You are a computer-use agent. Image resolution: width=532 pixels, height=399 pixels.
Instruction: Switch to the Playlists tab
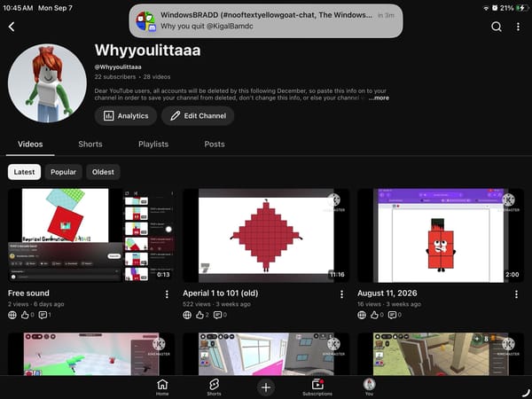[153, 145]
